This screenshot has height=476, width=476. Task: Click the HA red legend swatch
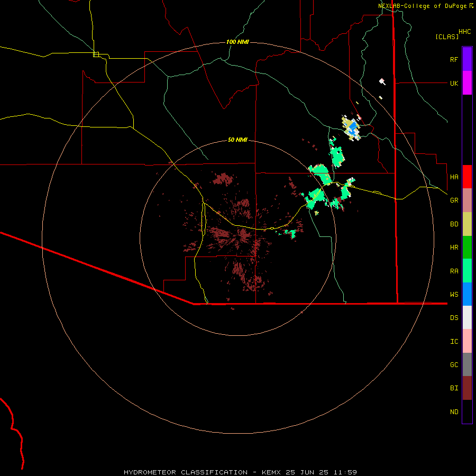pyautogui.click(x=467, y=177)
